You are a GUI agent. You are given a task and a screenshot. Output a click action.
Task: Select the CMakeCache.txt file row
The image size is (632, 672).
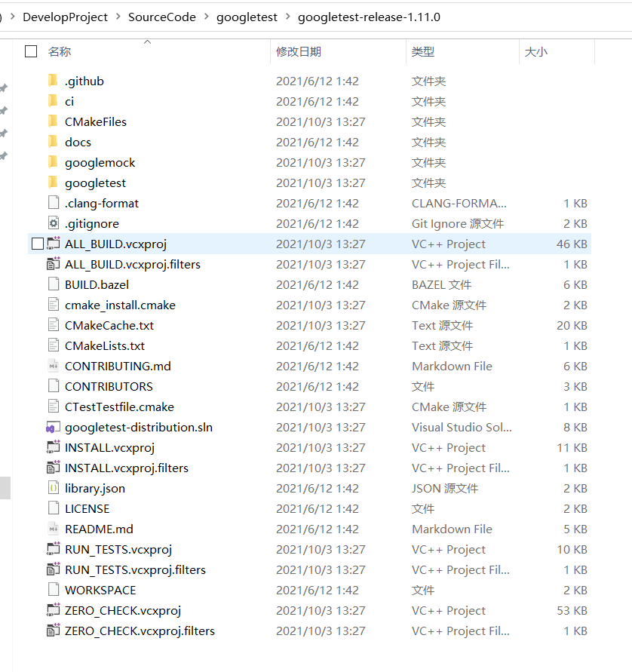309,325
